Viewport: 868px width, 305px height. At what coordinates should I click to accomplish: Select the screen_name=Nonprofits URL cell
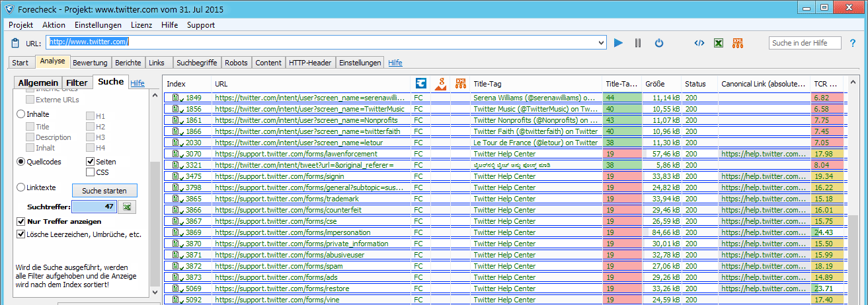[x=311, y=119]
